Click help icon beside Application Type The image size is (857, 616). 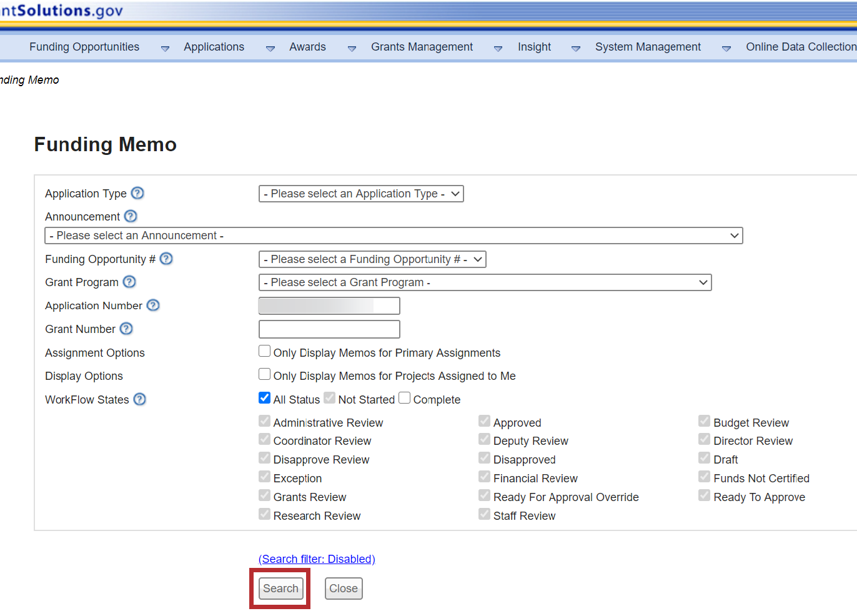point(137,193)
